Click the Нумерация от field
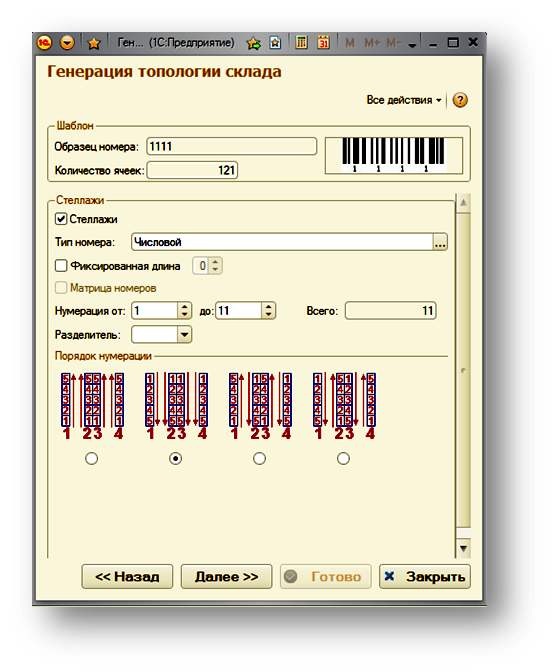This screenshot has width=552, height=672. tap(155, 310)
